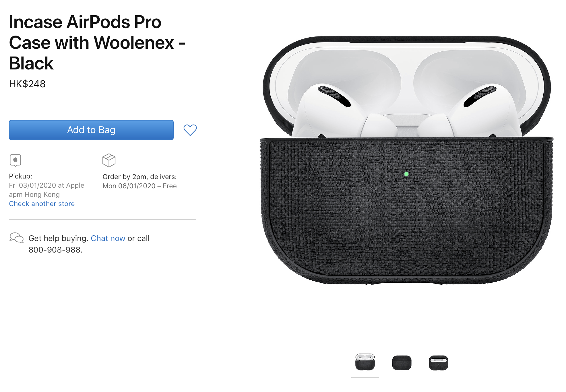Click the product title heading

tap(97, 42)
